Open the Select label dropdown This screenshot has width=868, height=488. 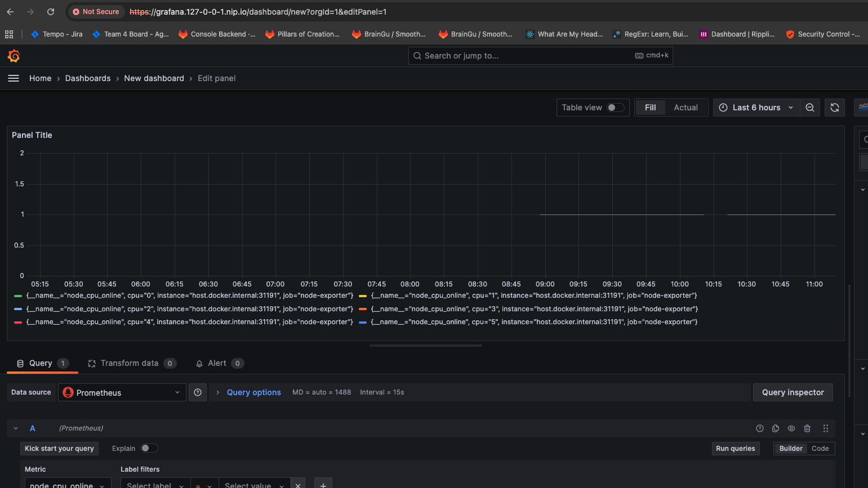tap(155, 485)
